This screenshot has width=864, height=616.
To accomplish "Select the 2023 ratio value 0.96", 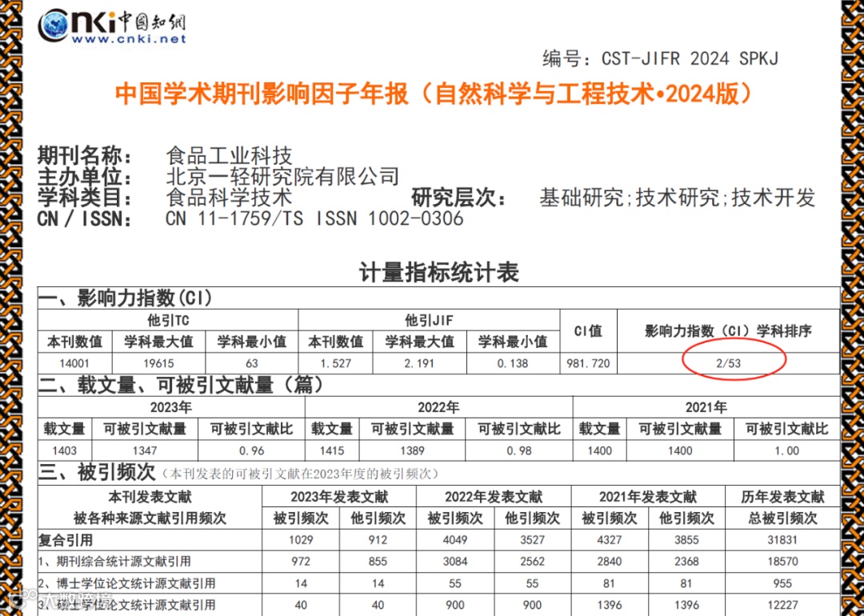I will [252, 450].
